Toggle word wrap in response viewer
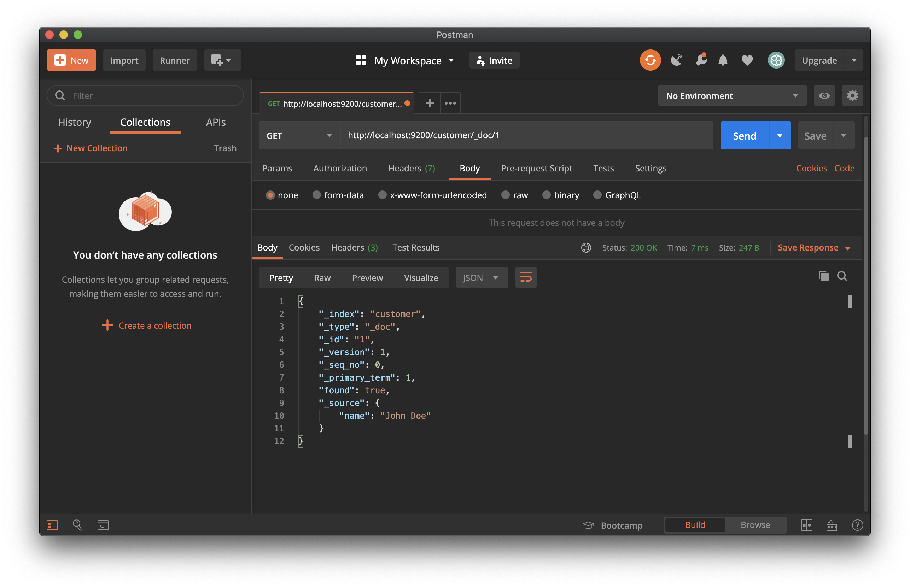This screenshot has height=588, width=910. click(x=525, y=278)
